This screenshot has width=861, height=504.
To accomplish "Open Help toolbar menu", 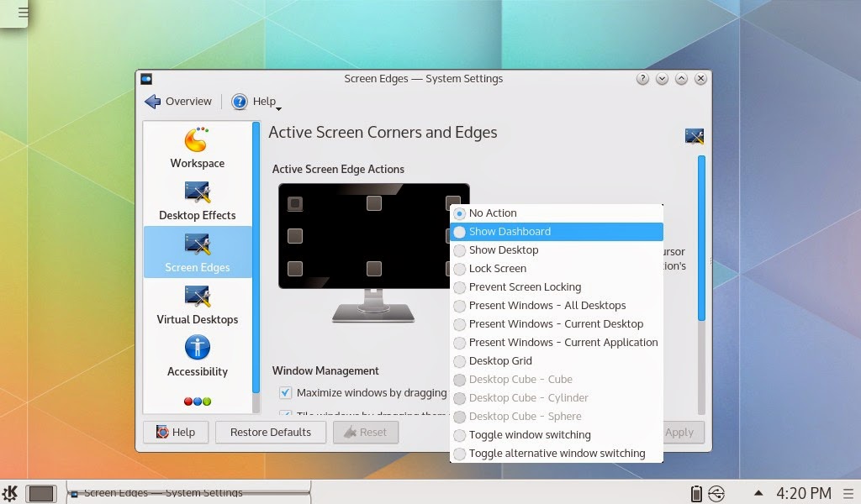I will (x=256, y=102).
